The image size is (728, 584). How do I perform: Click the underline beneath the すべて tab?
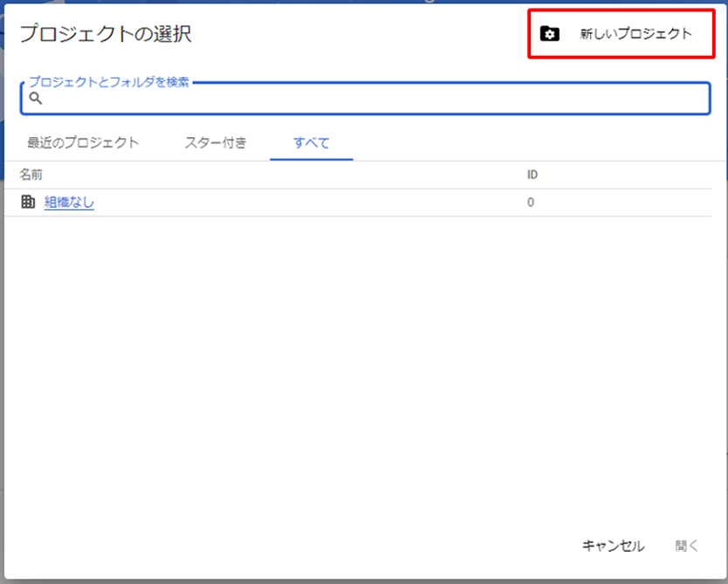312,160
